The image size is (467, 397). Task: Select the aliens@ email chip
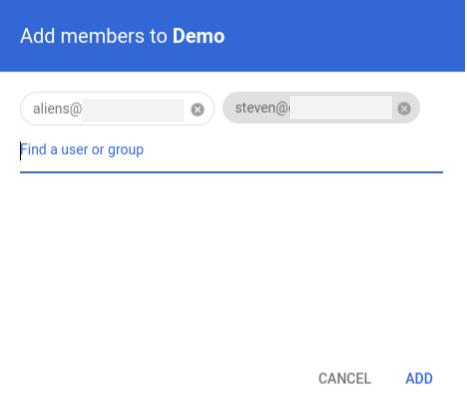pos(117,109)
